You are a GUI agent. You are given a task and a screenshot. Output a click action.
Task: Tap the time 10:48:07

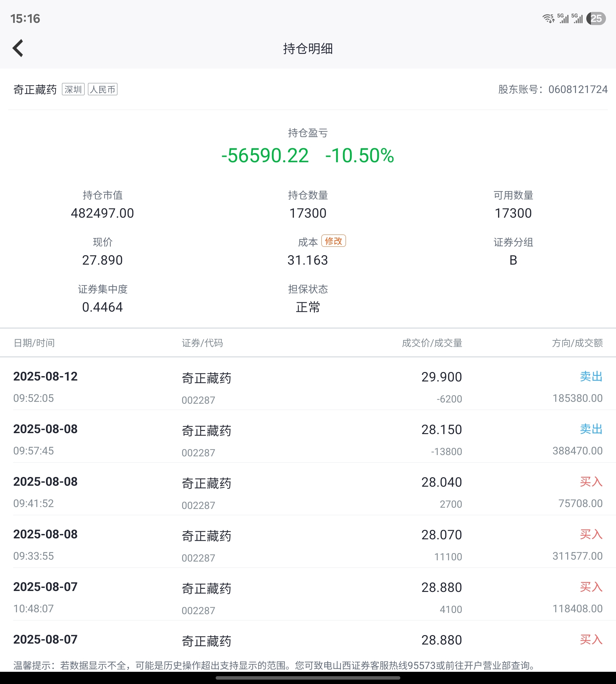pos(33,609)
